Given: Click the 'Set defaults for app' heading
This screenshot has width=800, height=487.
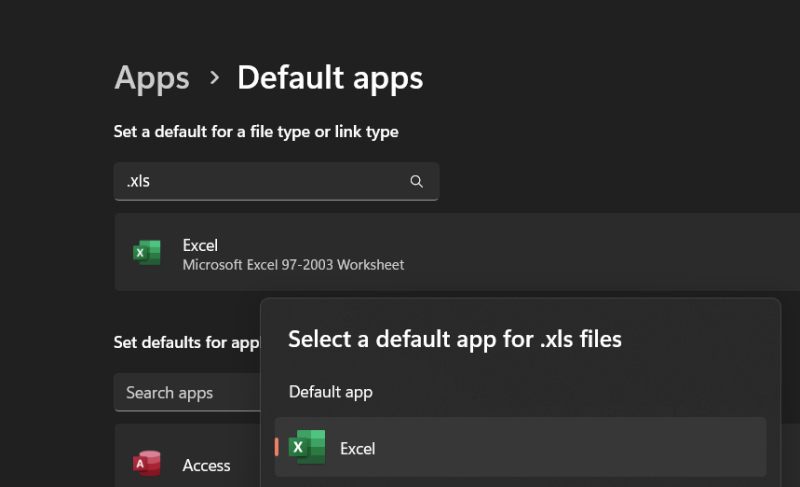Looking at the screenshot, I should (187, 343).
